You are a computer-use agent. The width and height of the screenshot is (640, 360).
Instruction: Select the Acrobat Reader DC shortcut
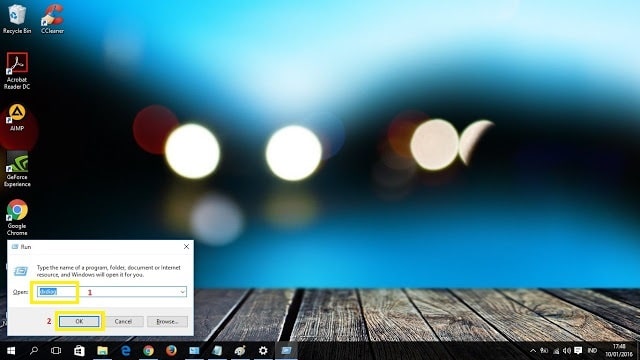coord(17,71)
